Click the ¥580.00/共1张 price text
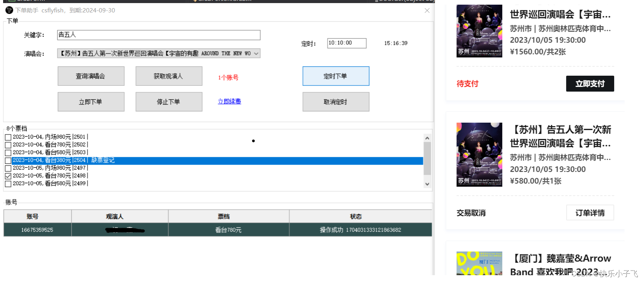Screen dimensions: 644x281 [x=536, y=181]
